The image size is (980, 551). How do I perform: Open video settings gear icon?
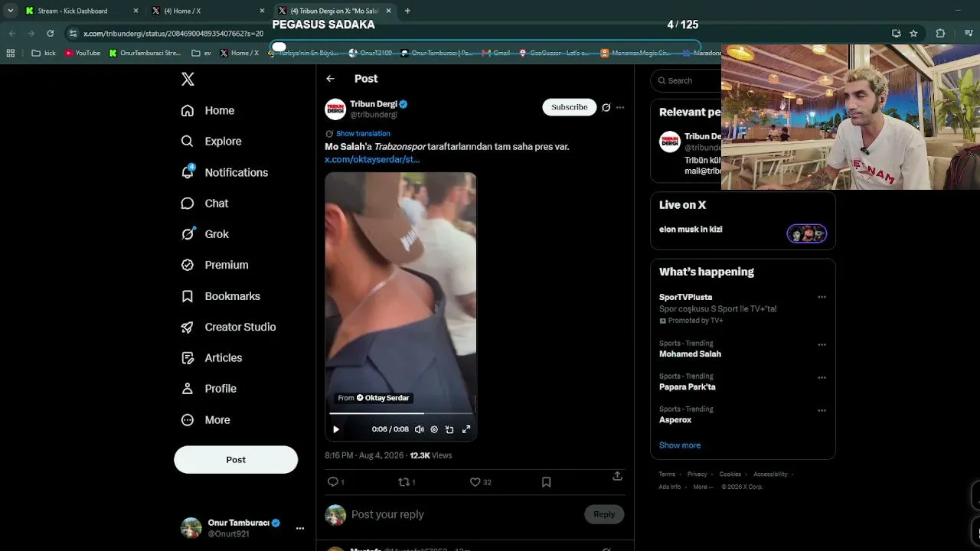tap(434, 429)
